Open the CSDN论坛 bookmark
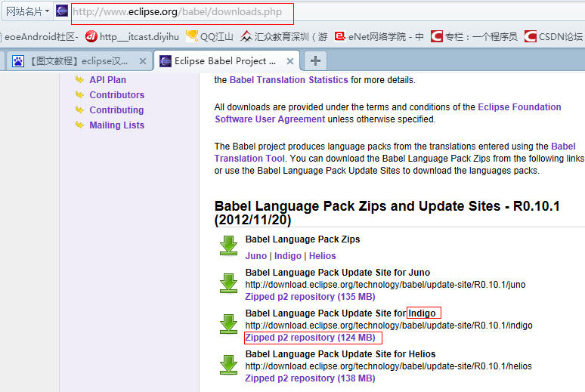The height and width of the screenshot is (392, 585). (554, 36)
